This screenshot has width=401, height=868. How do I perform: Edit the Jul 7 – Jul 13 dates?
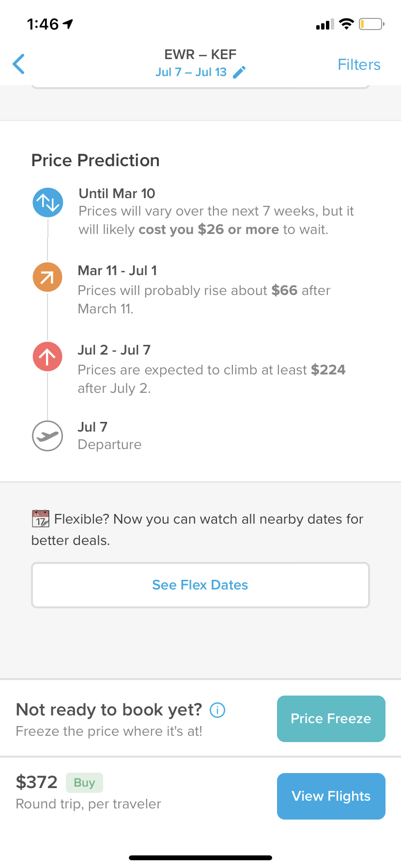[x=191, y=72]
